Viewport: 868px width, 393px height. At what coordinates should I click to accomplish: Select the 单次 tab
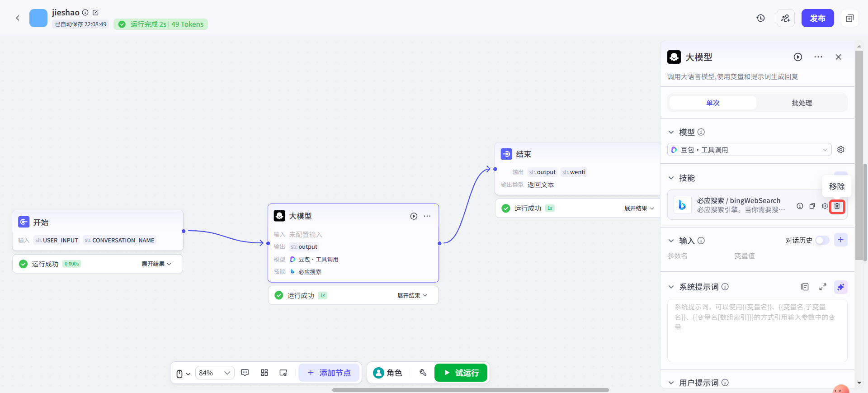tap(713, 103)
